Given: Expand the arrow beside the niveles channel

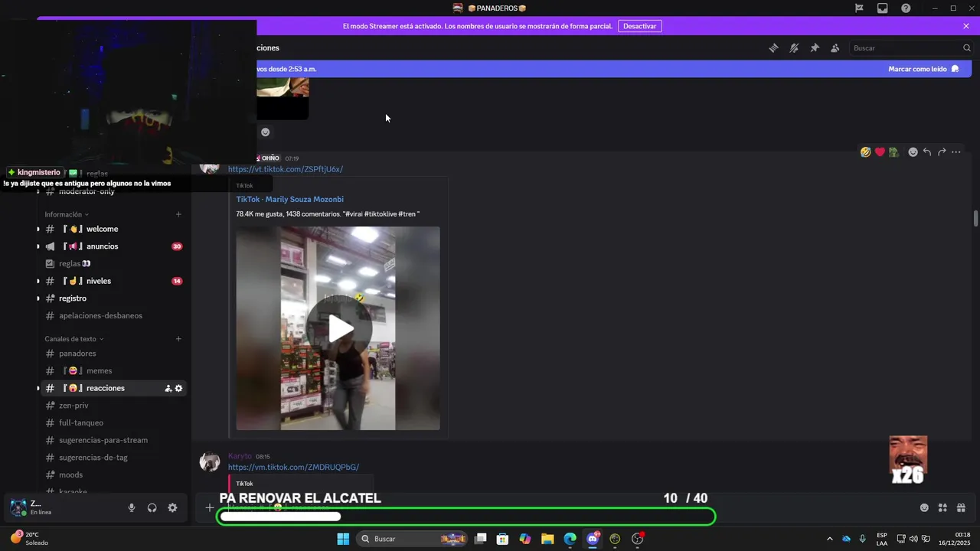Looking at the screenshot, I should coord(38,281).
